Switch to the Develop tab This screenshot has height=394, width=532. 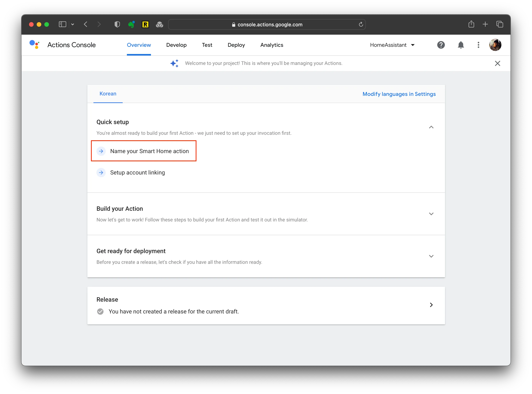(176, 45)
